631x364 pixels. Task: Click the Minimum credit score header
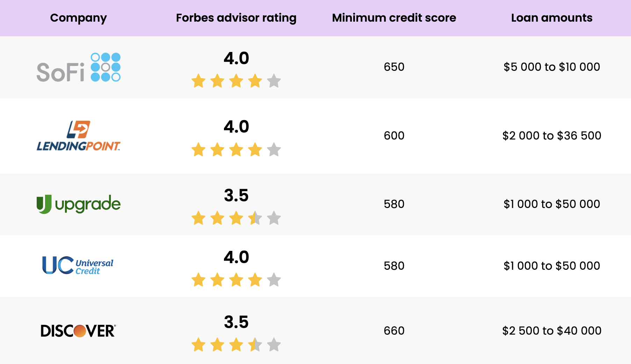(394, 18)
